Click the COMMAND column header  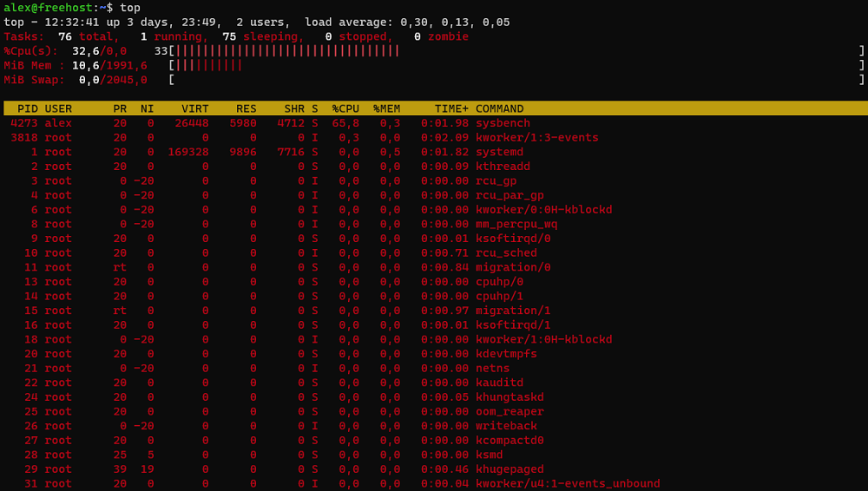click(499, 108)
